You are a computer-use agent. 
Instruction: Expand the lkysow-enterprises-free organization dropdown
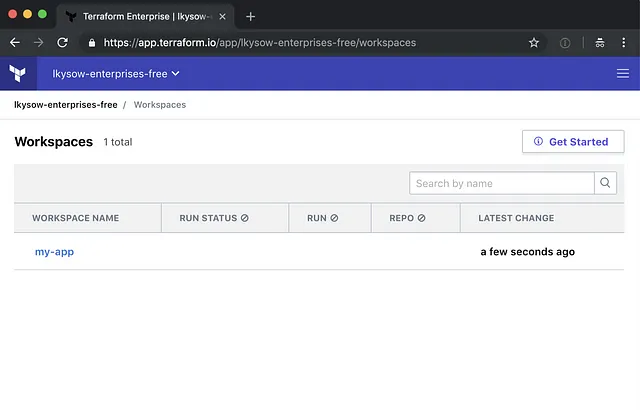pyautogui.click(x=116, y=73)
